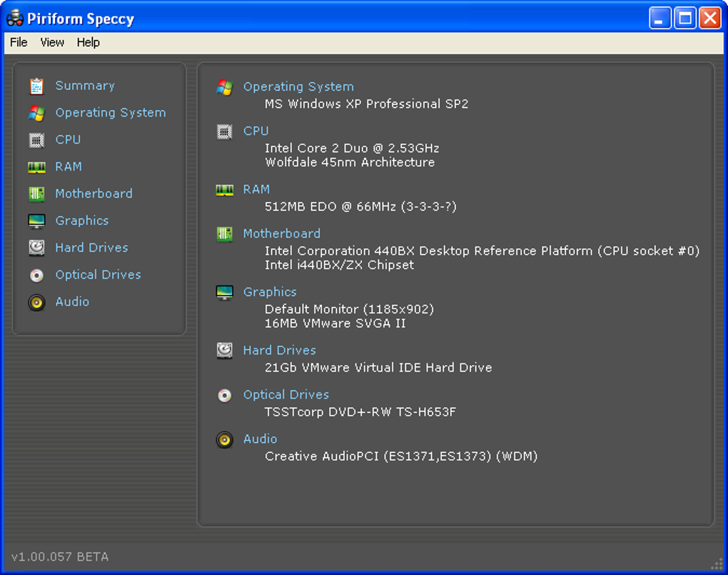This screenshot has height=575, width=728.
Task: Click the CPU chip icon in sidebar
Action: 36,140
